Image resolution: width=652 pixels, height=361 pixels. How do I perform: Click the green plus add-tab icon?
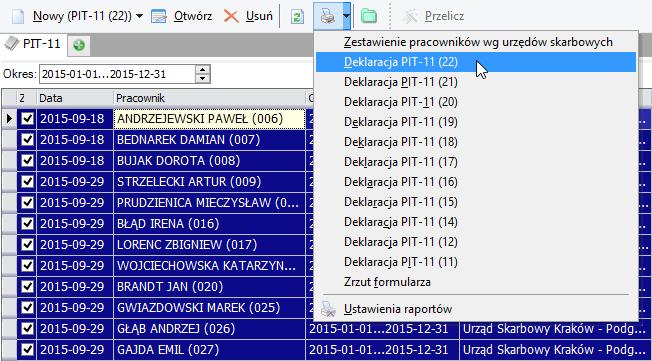click(x=79, y=45)
